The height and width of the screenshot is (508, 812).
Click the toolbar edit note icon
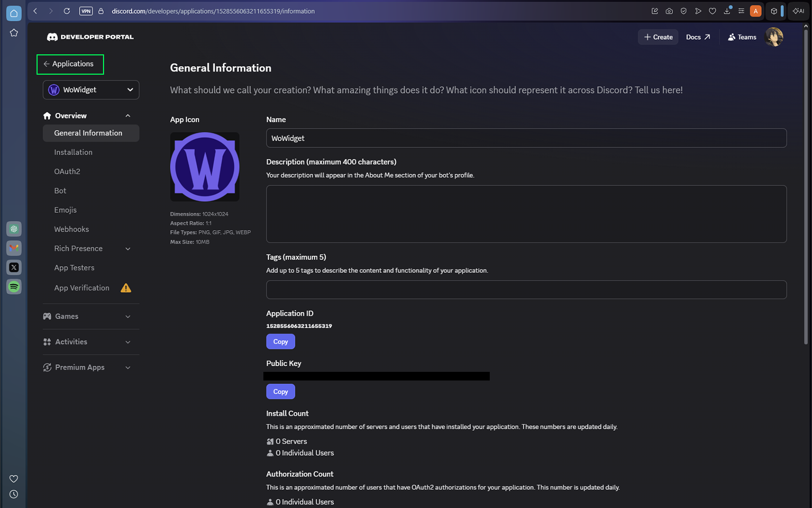(655, 11)
